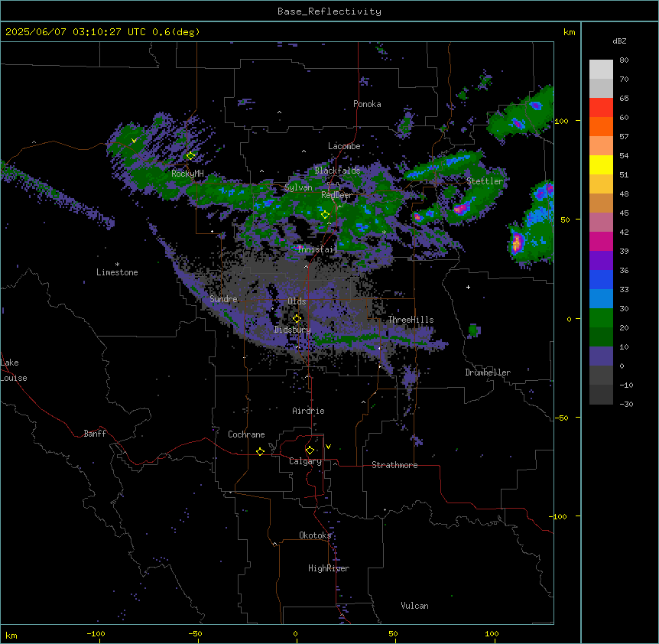Image resolution: width=659 pixels, height=644 pixels.
Task: Click the yellow diamond marker below Olds
Action: 297,319
